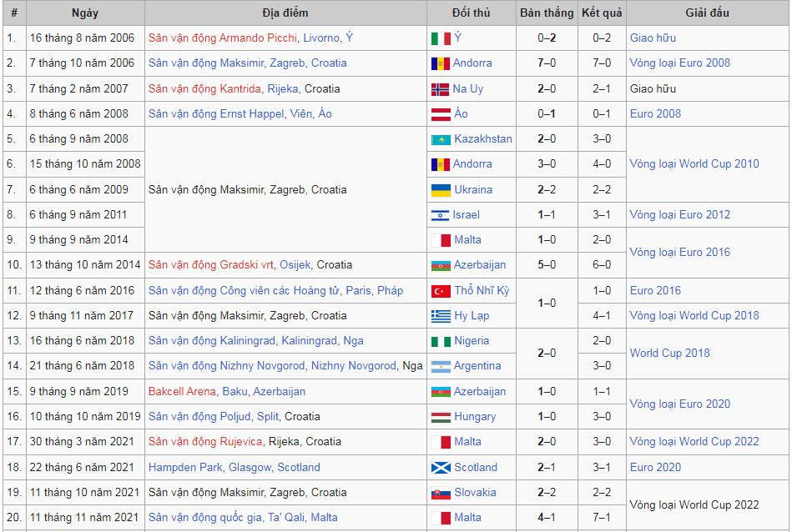This screenshot has width=792, height=532.
Task: Open the Vòng loại Euro 2016 link
Action: coord(678,252)
